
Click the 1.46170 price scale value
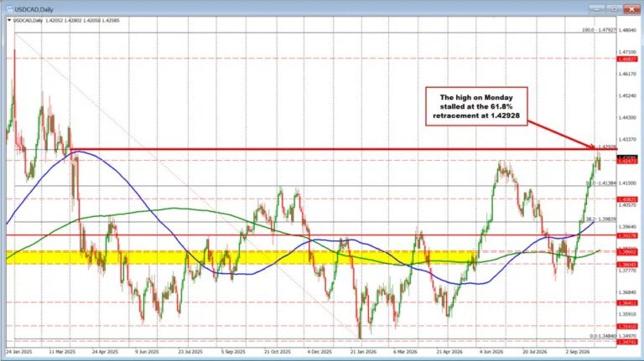click(x=627, y=74)
